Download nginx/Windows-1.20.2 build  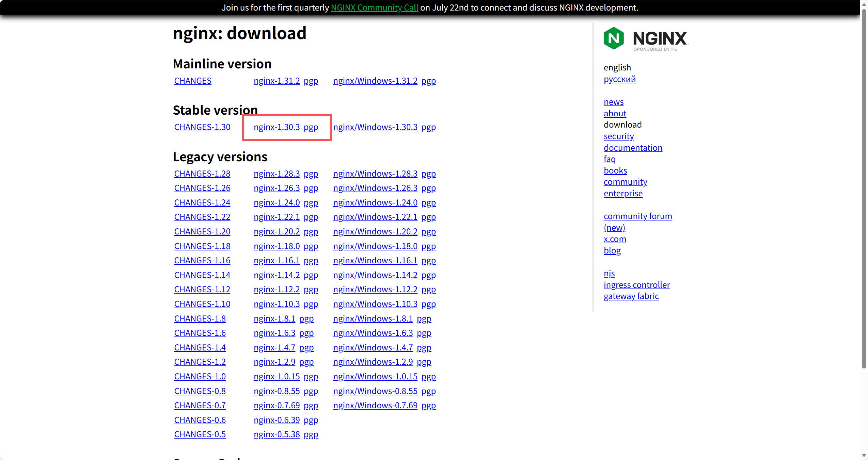click(x=375, y=231)
